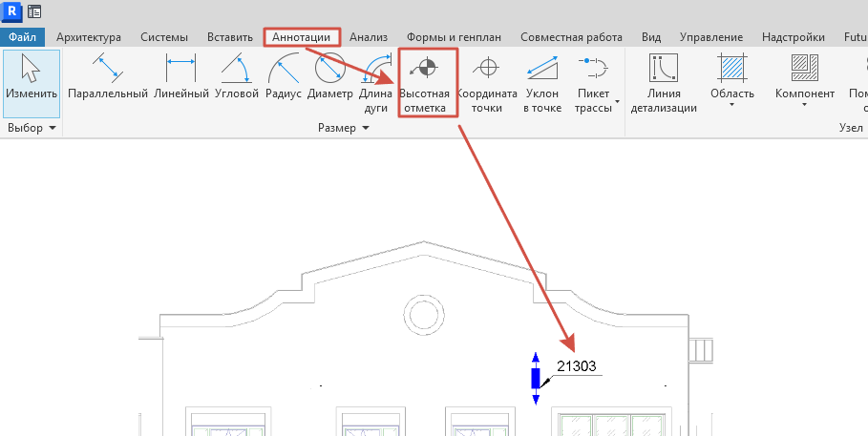The width and height of the screenshot is (868, 436).
Task: Switch to the Вставить tab
Action: tap(230, 37)
